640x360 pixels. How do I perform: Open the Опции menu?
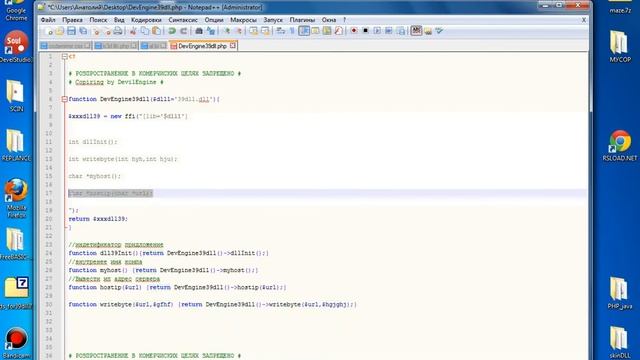pyautogui.click(x=214, y=20)
